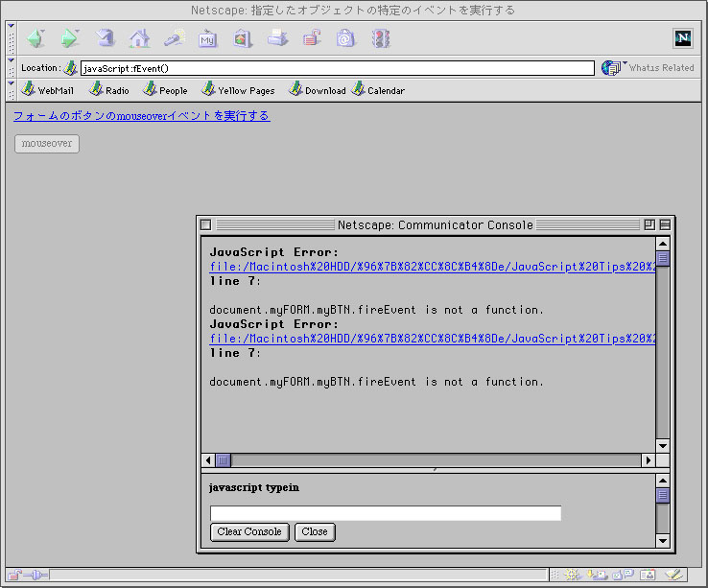Open the Mailbox component bar icon

(597, 575)
